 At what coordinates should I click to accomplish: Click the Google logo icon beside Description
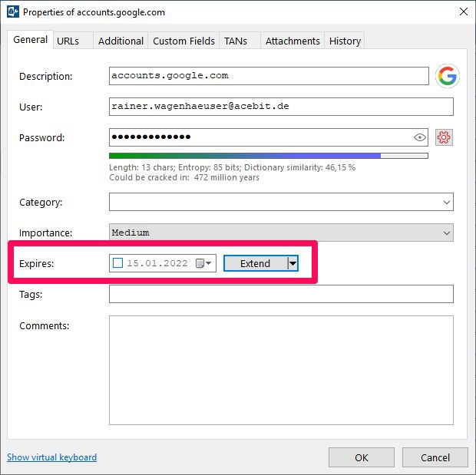tap(447, 76)
